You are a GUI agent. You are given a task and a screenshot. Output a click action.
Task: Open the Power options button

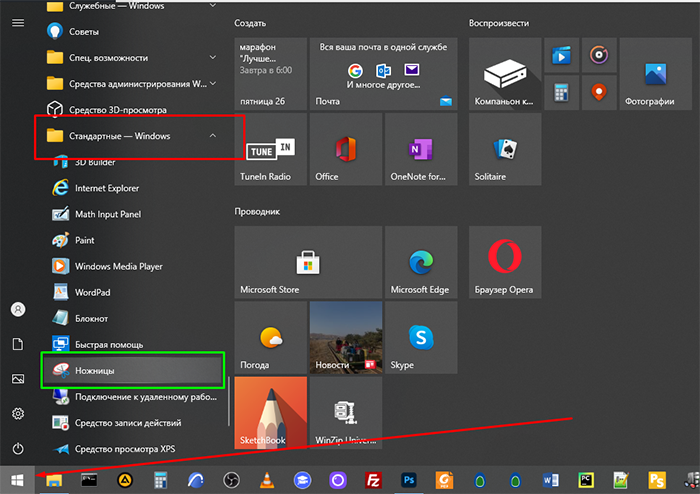(18, 448)
